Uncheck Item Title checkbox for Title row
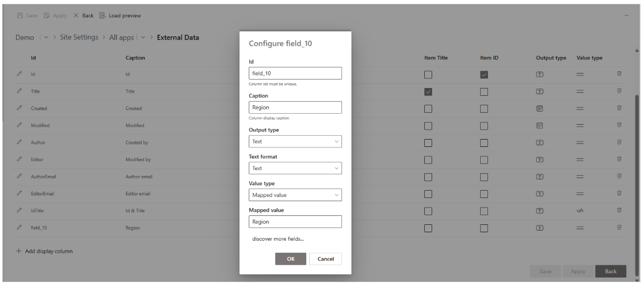644x287 pixels. [x=428, y=92]
